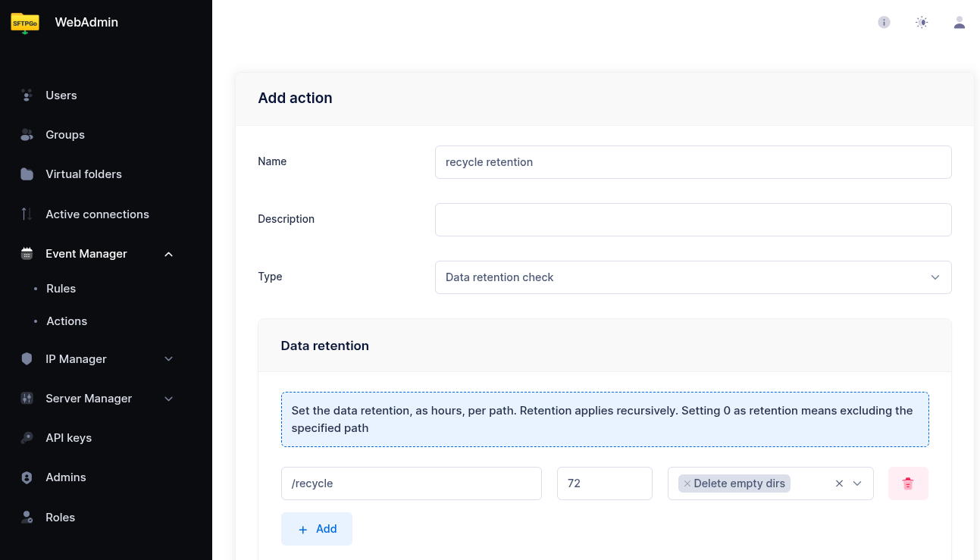Expand the retention options dropdown arrow
This screenshot has width=980, height=560.
[x=858, y=483]
